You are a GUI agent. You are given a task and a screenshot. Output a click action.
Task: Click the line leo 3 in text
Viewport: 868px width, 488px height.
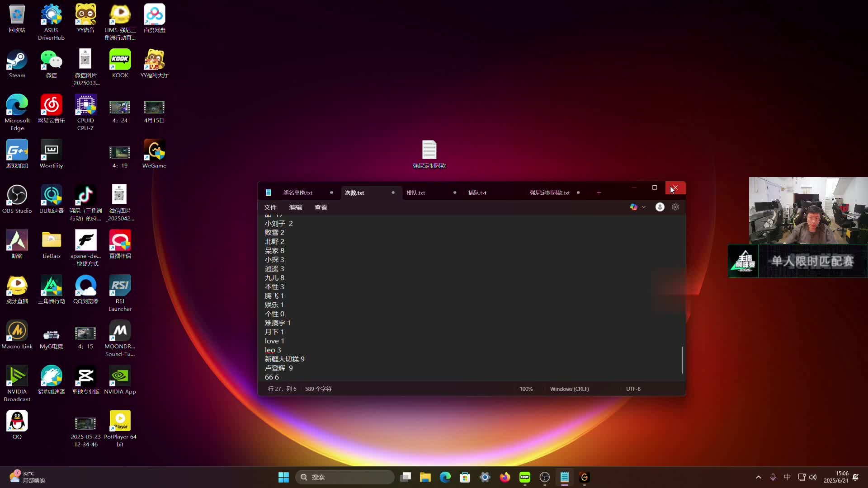[x=273, y=350]
